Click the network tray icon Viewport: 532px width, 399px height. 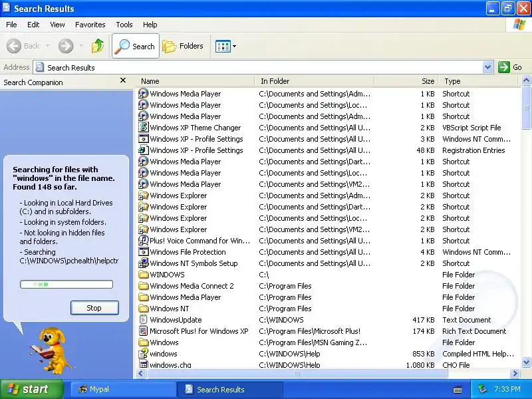pos(482,389)
